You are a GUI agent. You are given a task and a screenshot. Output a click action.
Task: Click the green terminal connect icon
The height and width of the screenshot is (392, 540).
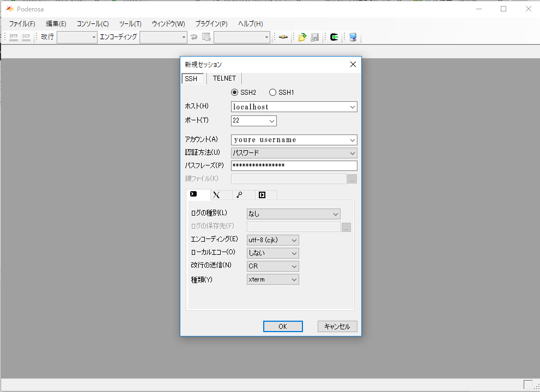[334, 37]
